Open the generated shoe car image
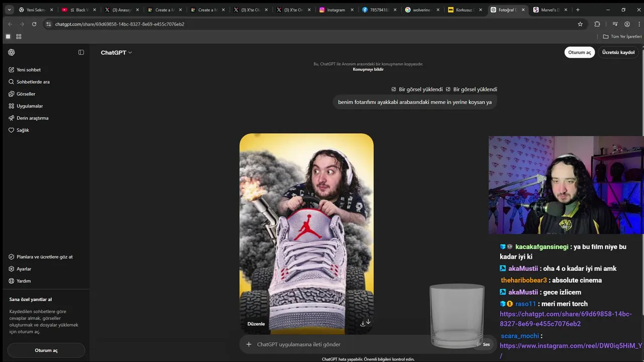The height and width of the screenshot is (362, 644). pyautogui.click(x=306, y=234)
